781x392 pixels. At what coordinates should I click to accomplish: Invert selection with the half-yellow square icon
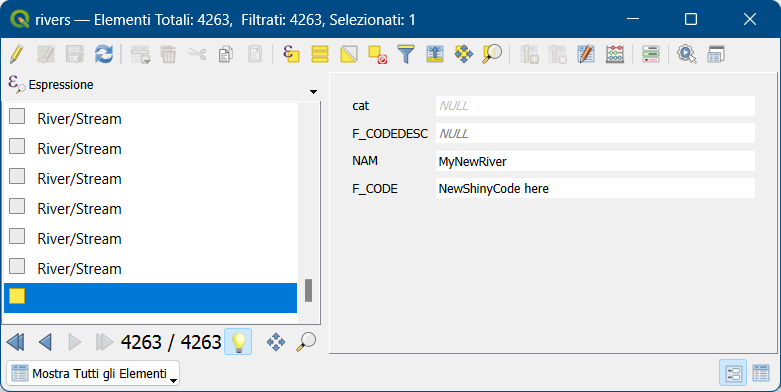[349, 54]
